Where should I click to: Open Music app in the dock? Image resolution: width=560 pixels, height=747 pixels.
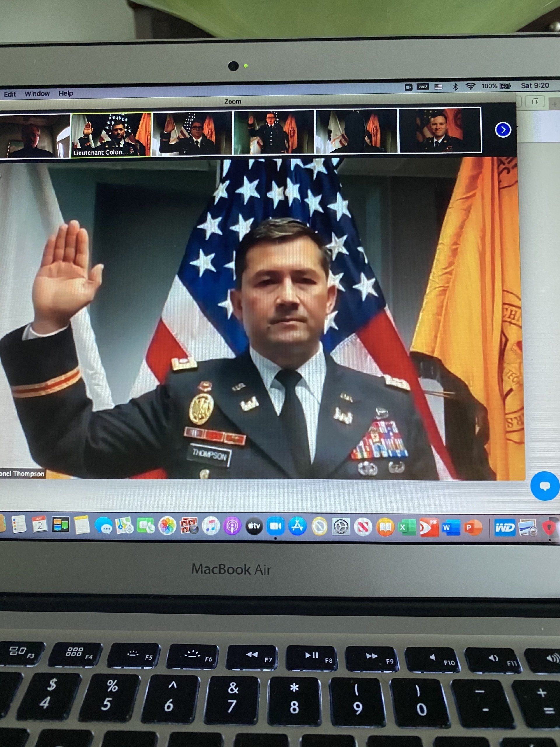pos(211,526)
